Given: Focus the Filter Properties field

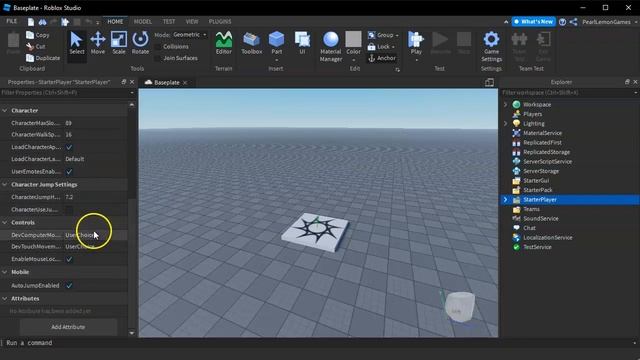Looking at the screenshot, I should click(64, 93).
